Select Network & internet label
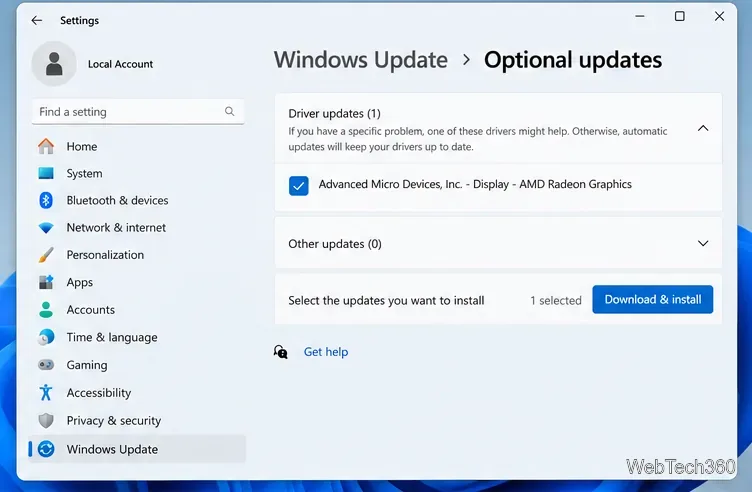The image size is (752, 492). point(116,228)
